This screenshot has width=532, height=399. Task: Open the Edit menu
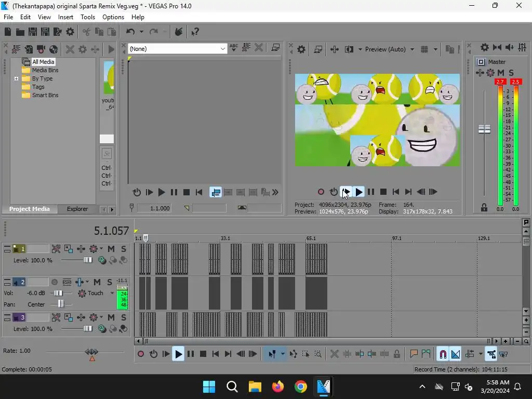tap(25, 17)
